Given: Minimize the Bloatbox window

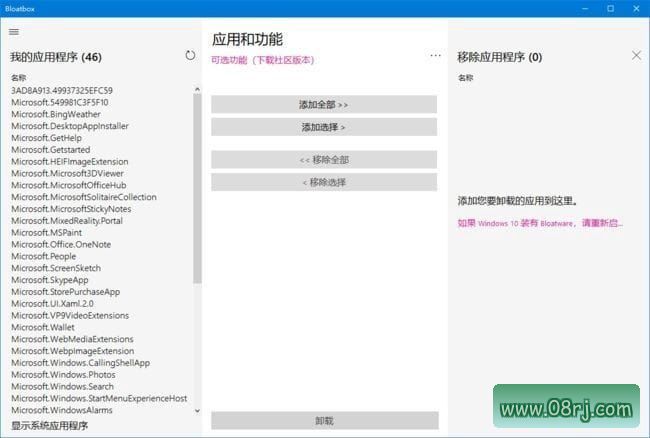Looking at the screenshot, I should tap(585, 8).
